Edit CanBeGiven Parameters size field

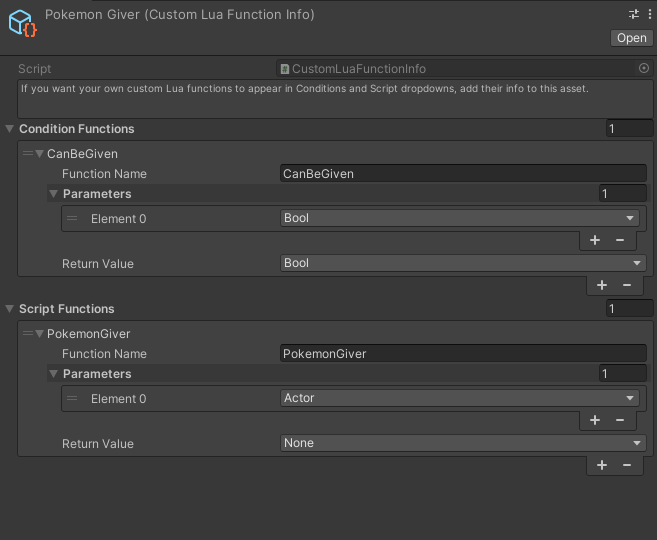[623, 194]
